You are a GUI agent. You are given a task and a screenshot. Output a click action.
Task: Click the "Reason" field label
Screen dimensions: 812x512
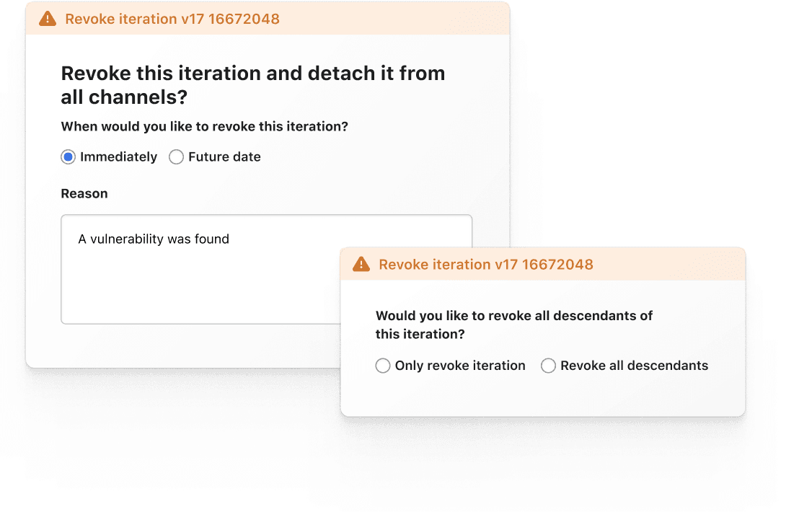84,193
